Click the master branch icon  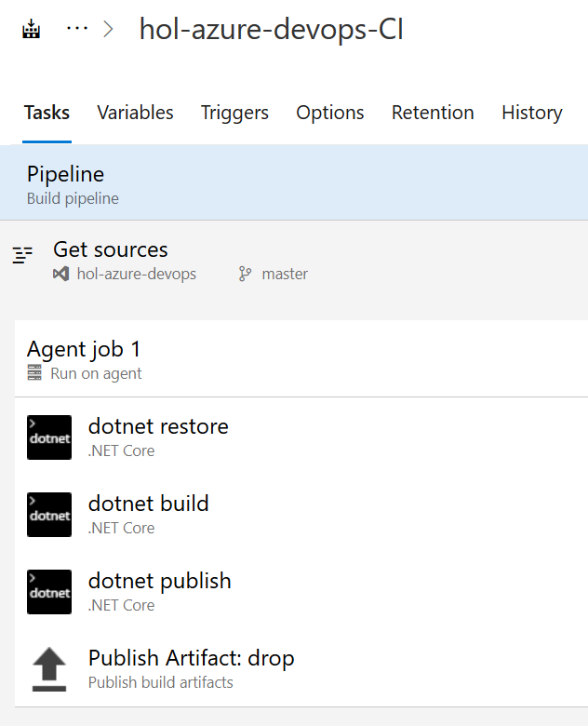245,274
